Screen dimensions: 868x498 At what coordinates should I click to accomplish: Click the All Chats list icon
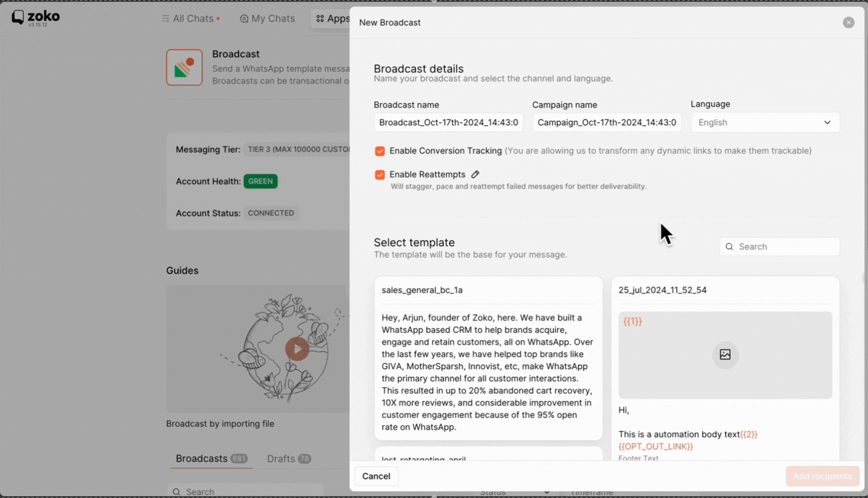click(x=165, y=19)
